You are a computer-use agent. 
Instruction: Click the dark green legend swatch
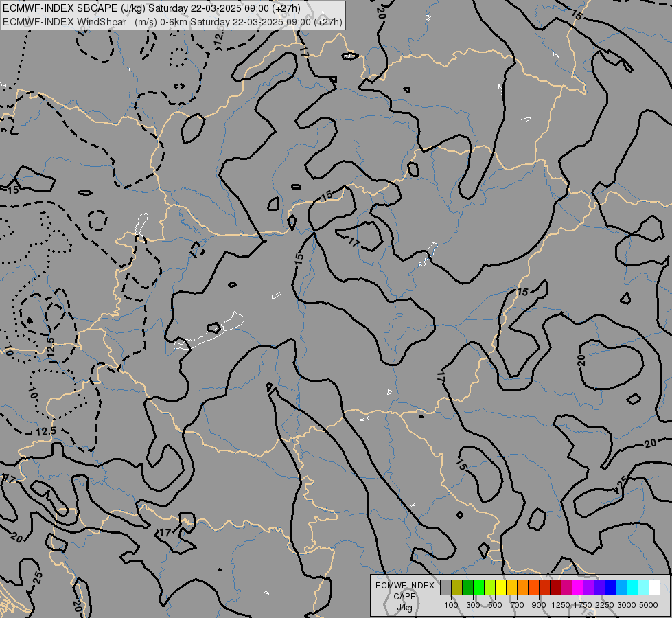click(467, 588)
